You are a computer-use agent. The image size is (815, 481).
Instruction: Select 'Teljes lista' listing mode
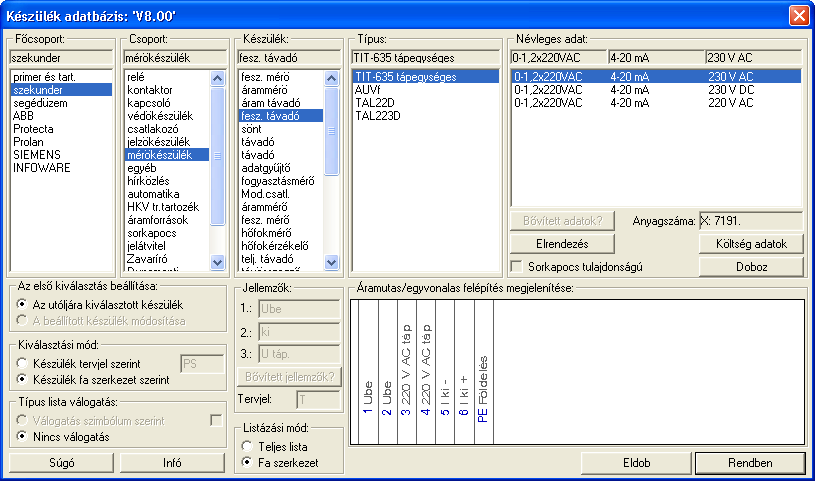(x=247, y=446)
